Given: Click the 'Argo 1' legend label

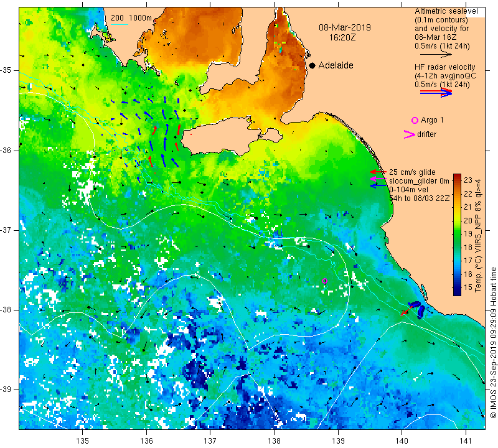Looking at the screenshot, I should coord(432,120).
